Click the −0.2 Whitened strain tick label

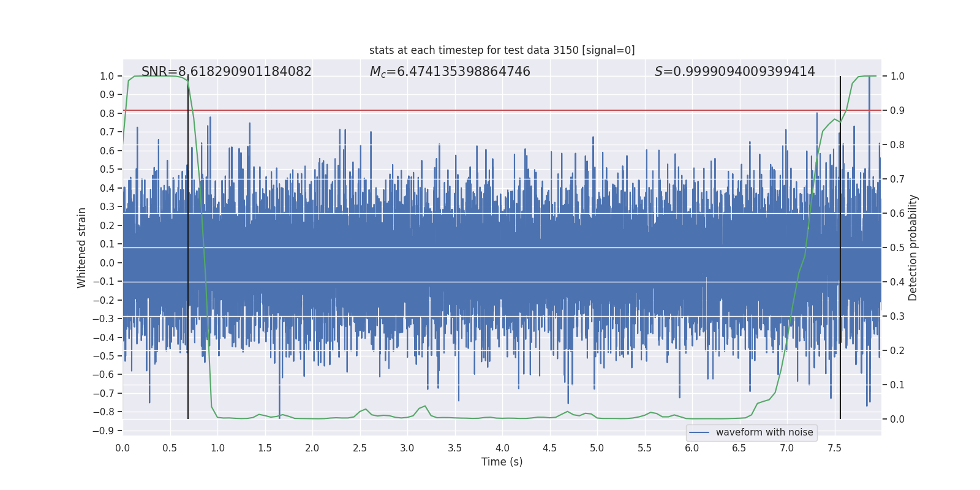click(104, 300)
